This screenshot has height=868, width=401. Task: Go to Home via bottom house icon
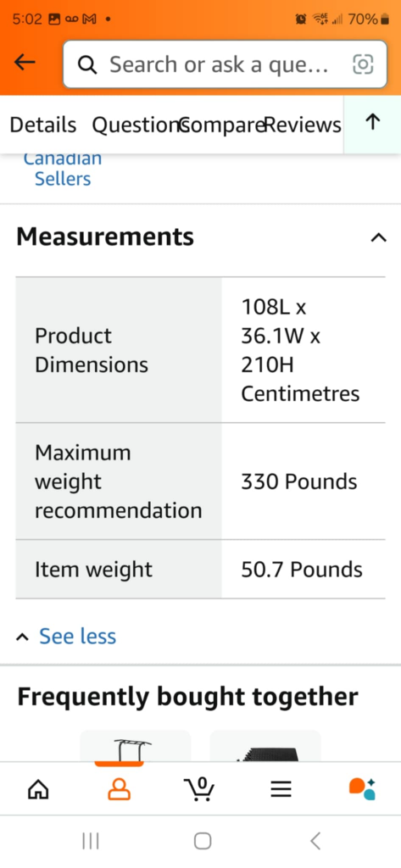(38, 789)
